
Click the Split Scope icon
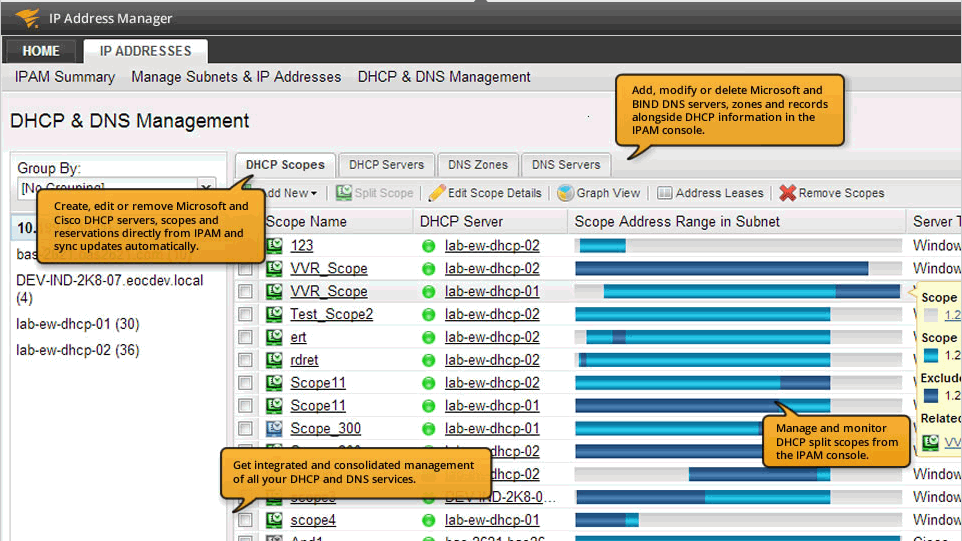344,193
